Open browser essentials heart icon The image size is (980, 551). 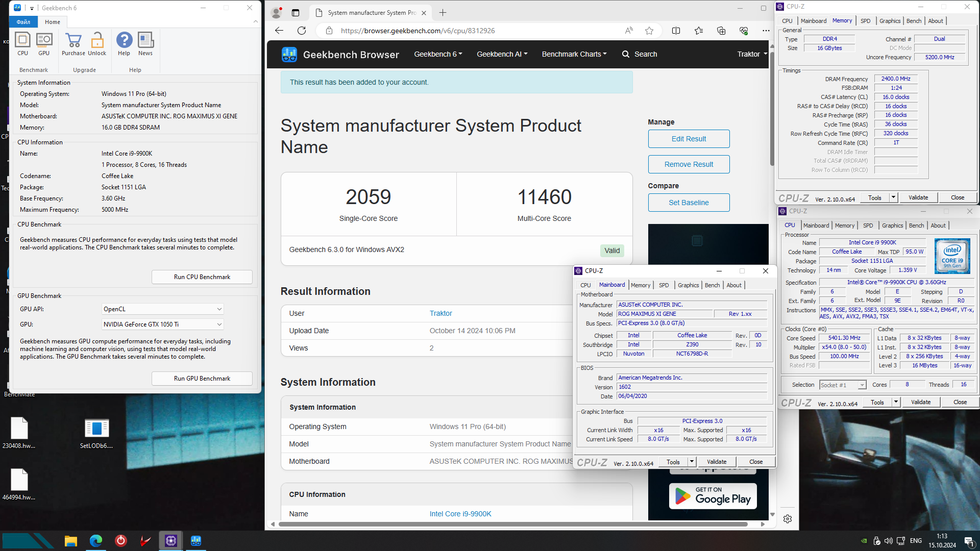coord(744,31)
